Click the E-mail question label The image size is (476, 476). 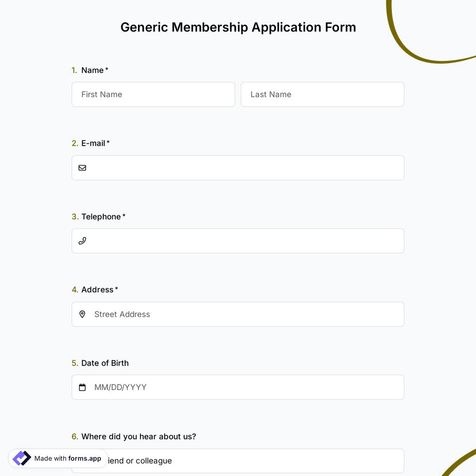click(x=93, y=143)
